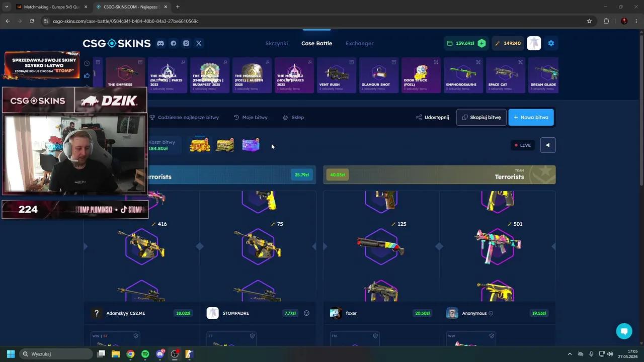Image resolution: width=644 pixels, height=362 pixels.
Task: Go to the CSGO-SKINS logo home
Action: (x=117, y=43)
